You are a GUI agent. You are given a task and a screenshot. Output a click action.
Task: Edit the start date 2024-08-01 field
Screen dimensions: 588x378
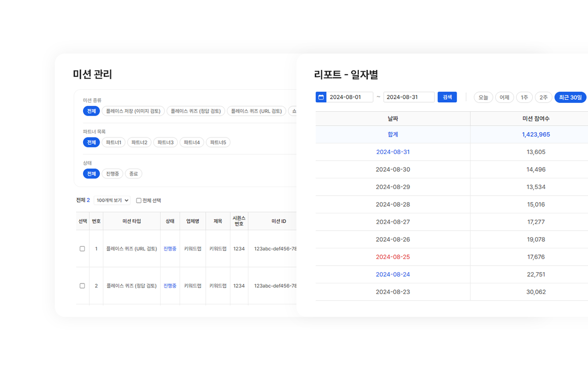[350, 97]
